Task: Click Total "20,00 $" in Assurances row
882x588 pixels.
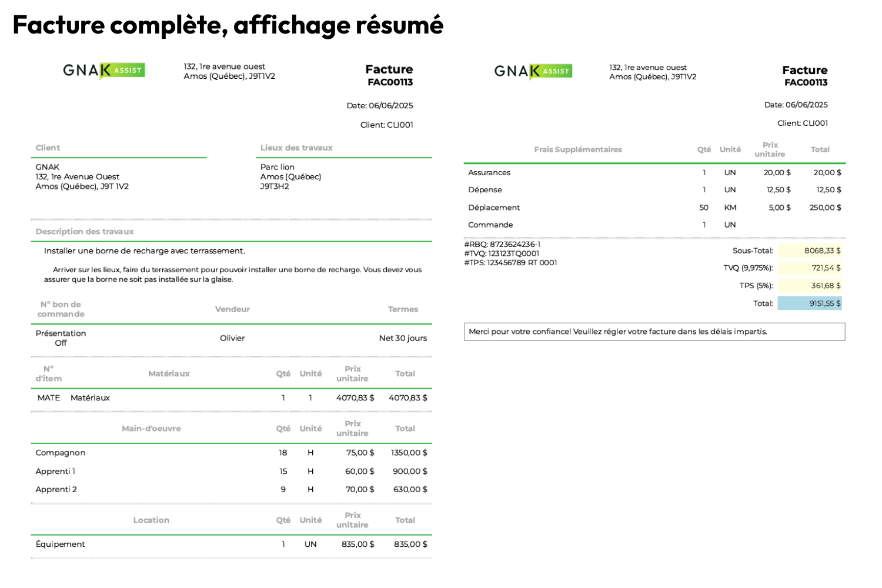Action: tap(827, 173)
